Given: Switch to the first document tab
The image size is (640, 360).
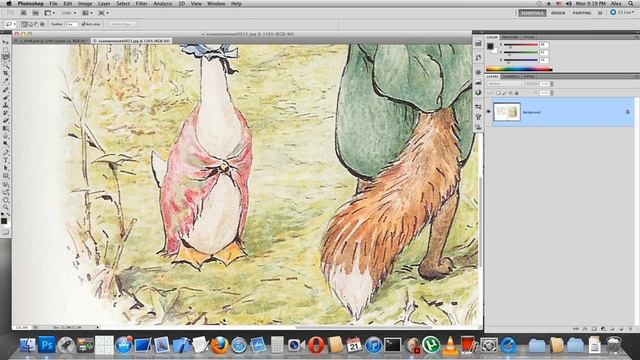Looking at the screenshot, I should [51, 41].
